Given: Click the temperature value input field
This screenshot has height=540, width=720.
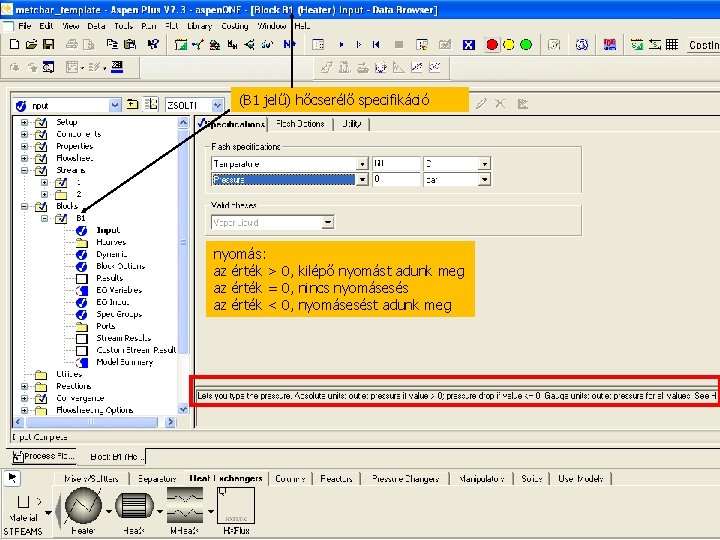Looking at the screenshot, I should 396,164.
